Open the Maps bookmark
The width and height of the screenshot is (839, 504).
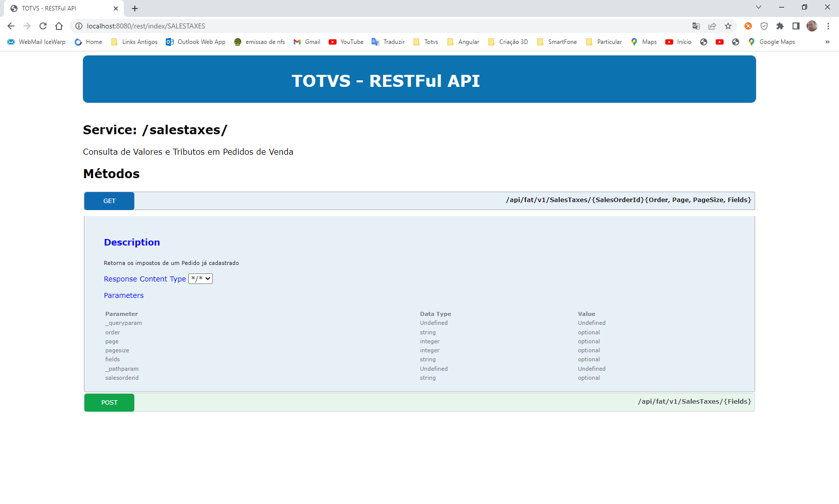[x=644, y=42]
